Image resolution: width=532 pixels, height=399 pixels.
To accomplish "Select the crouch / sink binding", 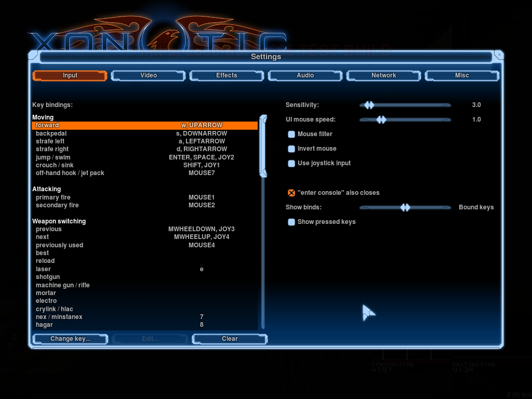I will point(145,165).
